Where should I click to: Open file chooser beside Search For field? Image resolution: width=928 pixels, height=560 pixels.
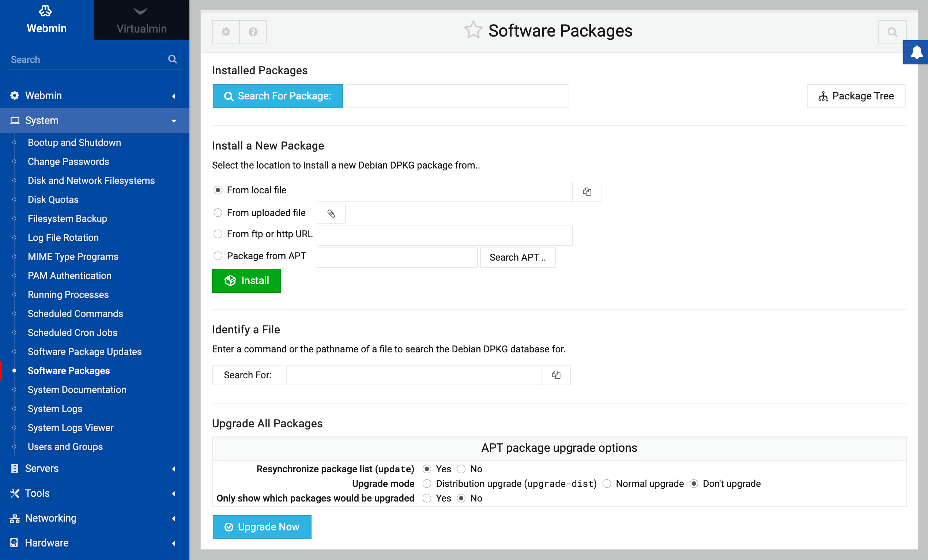pyautogui.click(x=556, y=375)
